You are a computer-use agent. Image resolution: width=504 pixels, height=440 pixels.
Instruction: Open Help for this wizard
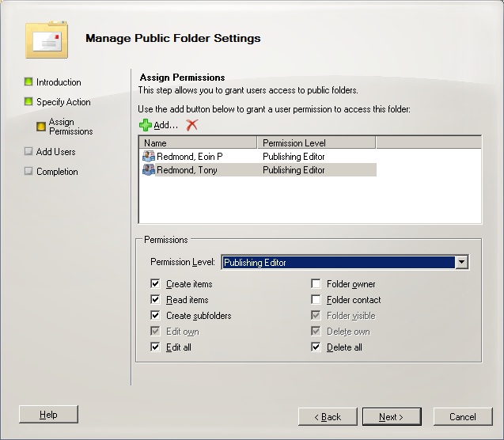(x=48, y=415)
